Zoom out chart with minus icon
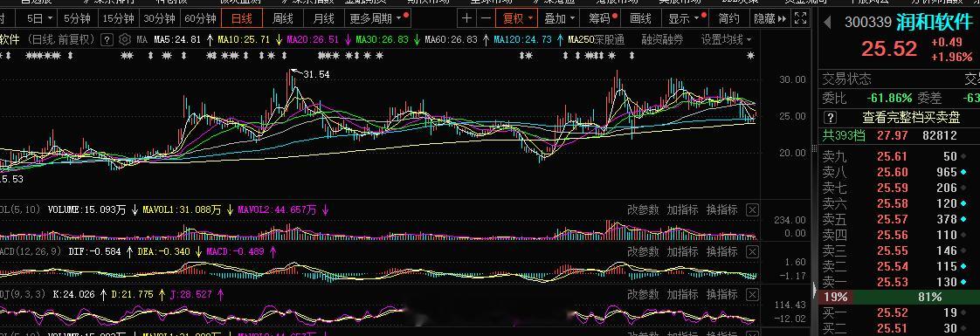The image size is (980, 336). point(487,18)
